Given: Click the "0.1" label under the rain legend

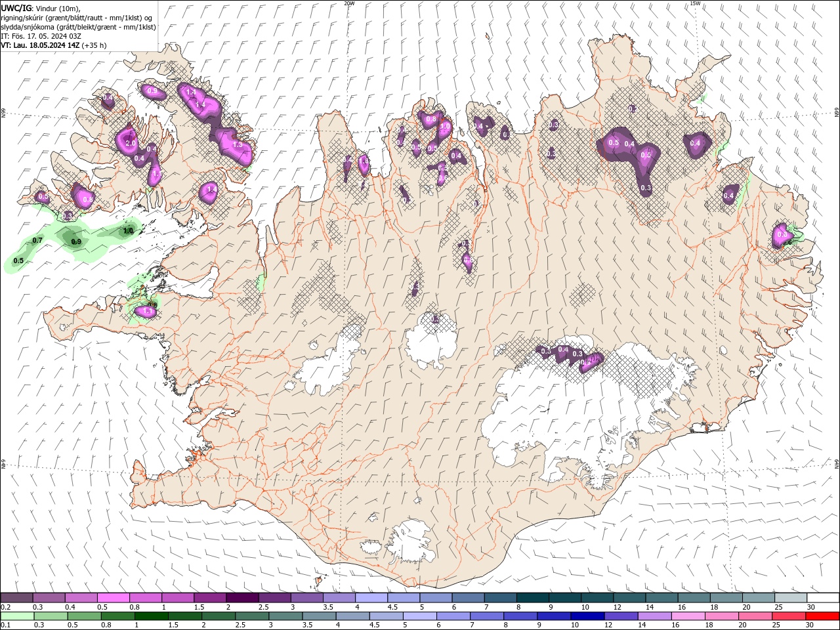Looking at the screenshot, I should (x=5, y=625).
